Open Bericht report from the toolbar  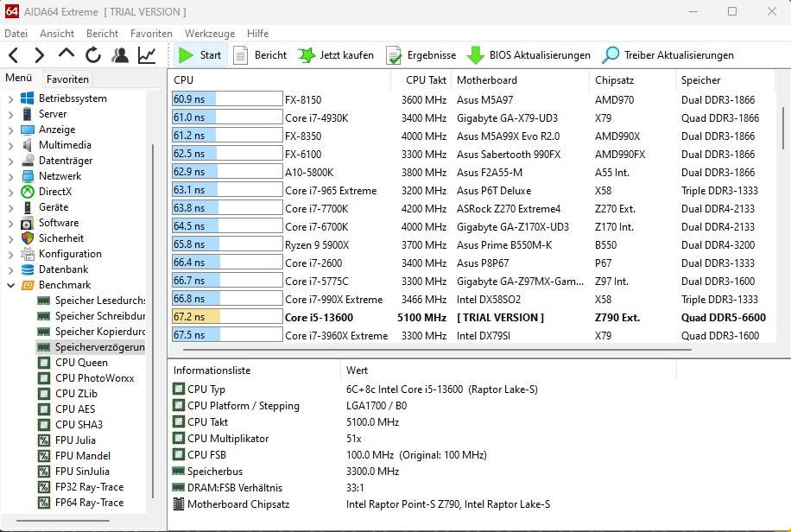click(260, 55)
